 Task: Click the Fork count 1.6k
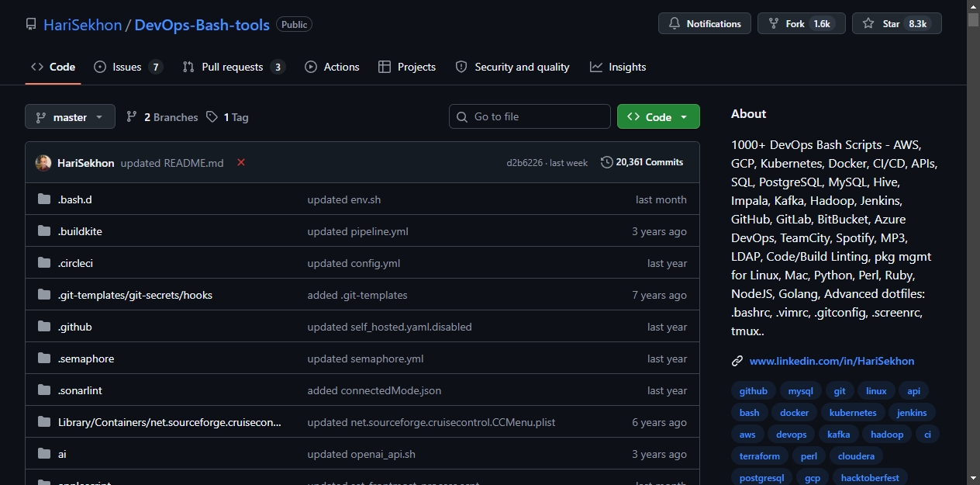coord(822,24)
